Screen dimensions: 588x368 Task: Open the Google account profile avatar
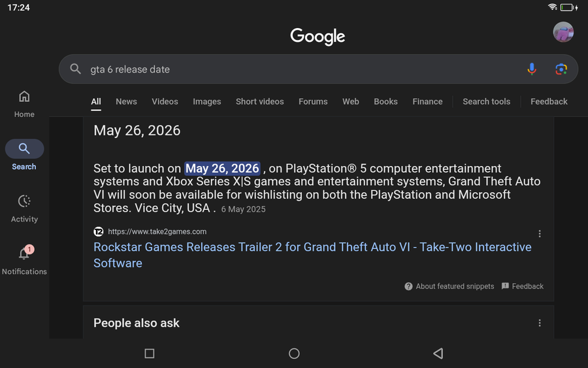click(563, 32)
